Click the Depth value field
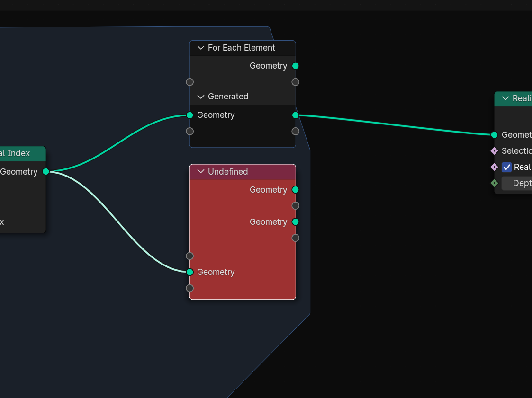Screen dimensions: 532x398 517,183
